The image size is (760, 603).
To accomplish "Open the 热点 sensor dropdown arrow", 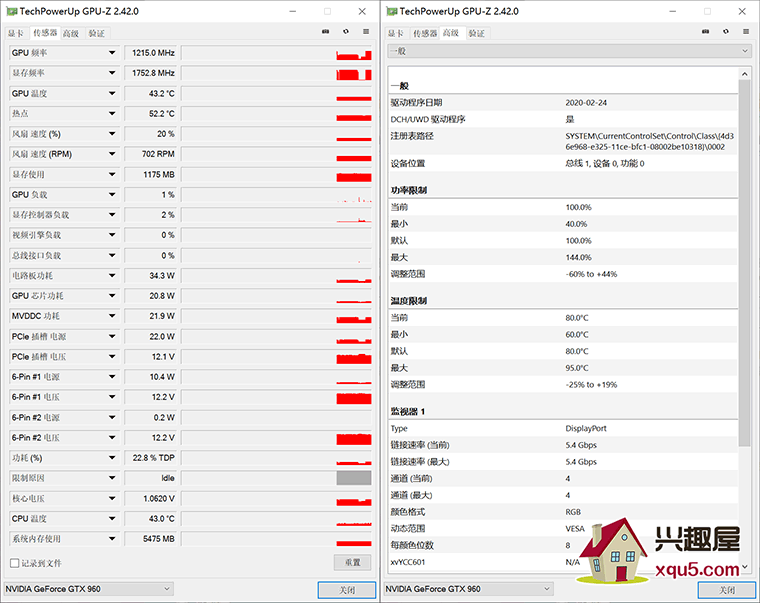I will coord(112,113).
